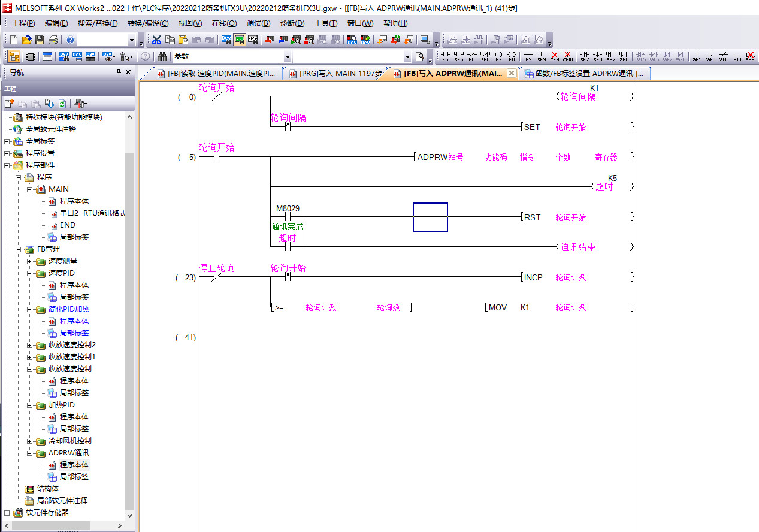Viewport: 759px width, 532px height.
Task: Open 程序本体 under ADPRW通讯
Action: coord(74,465)
